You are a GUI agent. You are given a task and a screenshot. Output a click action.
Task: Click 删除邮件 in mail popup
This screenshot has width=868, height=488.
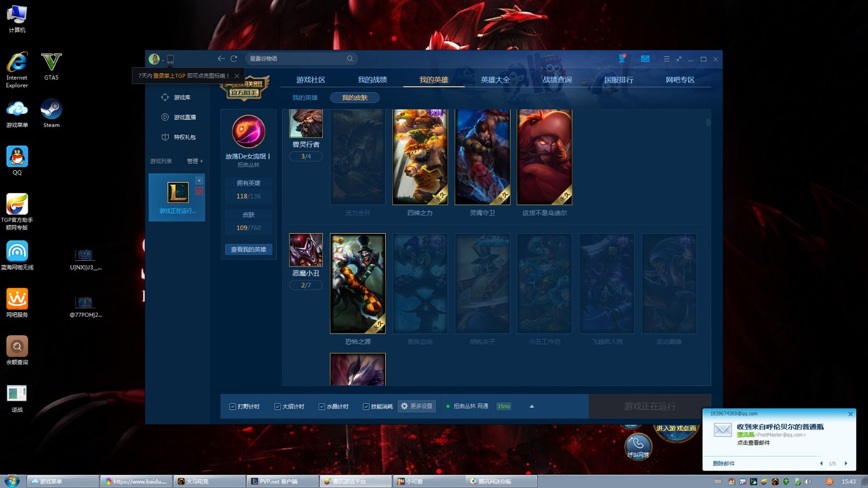coord(724,464)
